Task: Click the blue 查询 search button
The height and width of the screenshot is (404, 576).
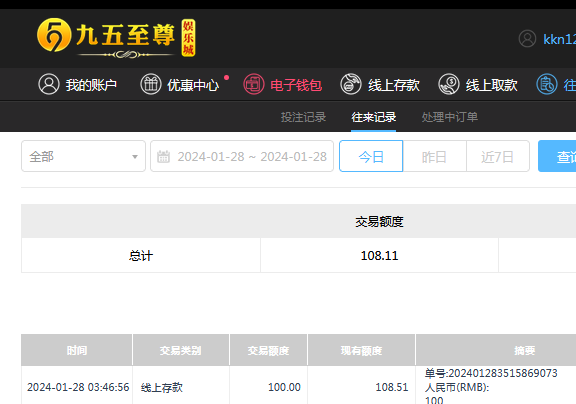Action: pos(557,156)
